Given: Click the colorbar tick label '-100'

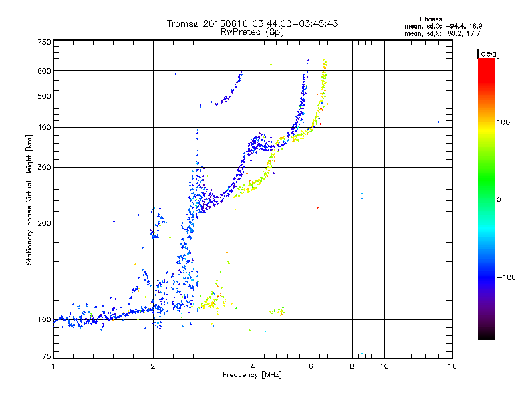Looking at the screenshot, I should click(506, 277).
